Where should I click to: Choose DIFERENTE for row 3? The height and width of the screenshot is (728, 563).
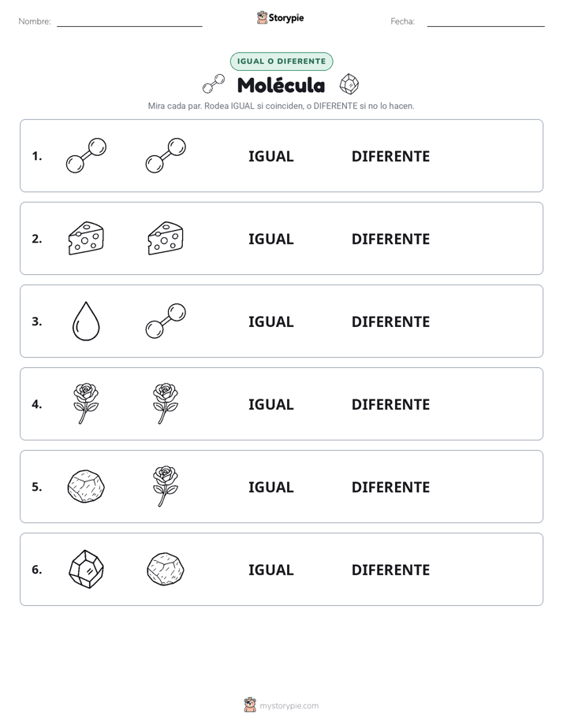(390, 321)
